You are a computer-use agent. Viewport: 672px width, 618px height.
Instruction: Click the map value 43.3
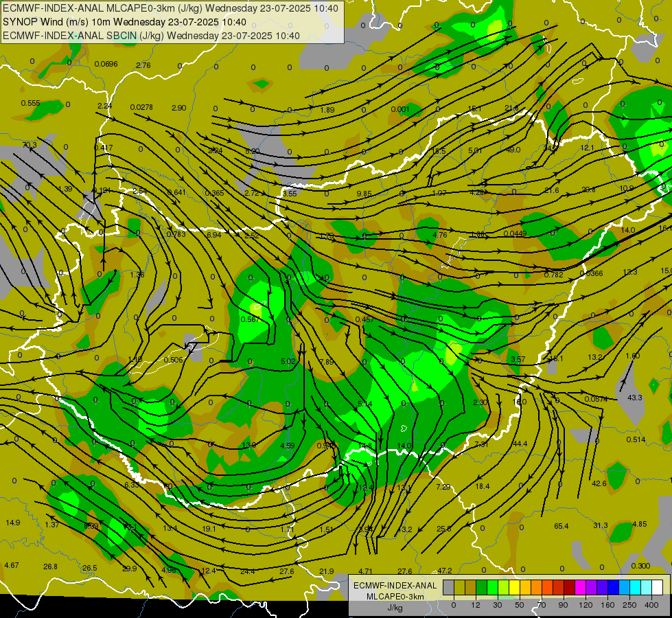coord(635,398)
